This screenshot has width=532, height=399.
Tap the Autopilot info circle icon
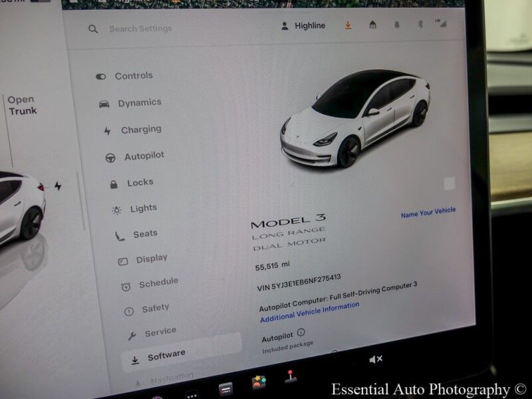point(301,332)
